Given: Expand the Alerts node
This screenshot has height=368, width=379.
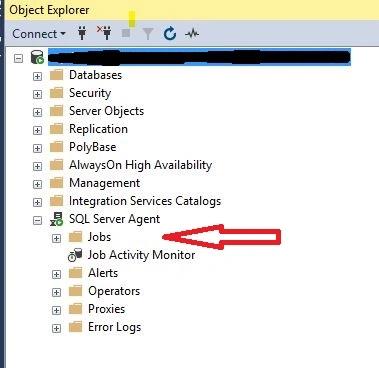Looking at the screenshot, I should point(56,274).
